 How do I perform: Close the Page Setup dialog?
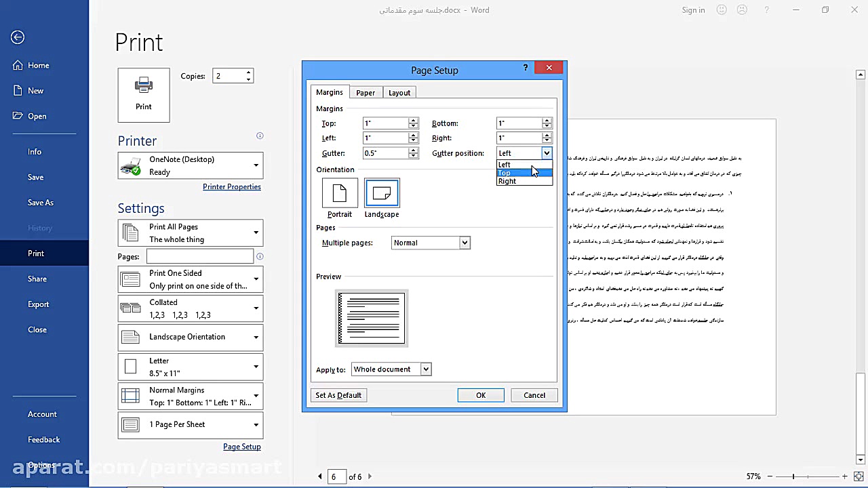click(549, 68)
